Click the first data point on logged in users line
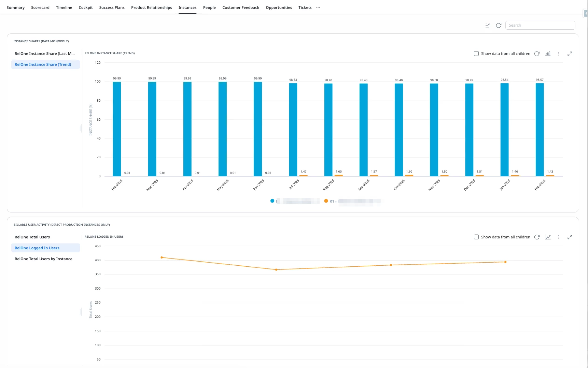 click(x=162, y=257)
